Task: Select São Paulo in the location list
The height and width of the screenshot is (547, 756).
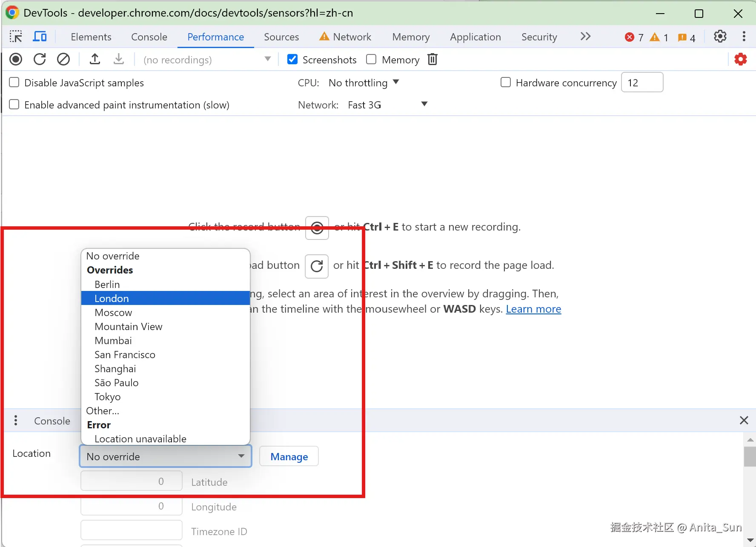Action: tap(165, 382)
